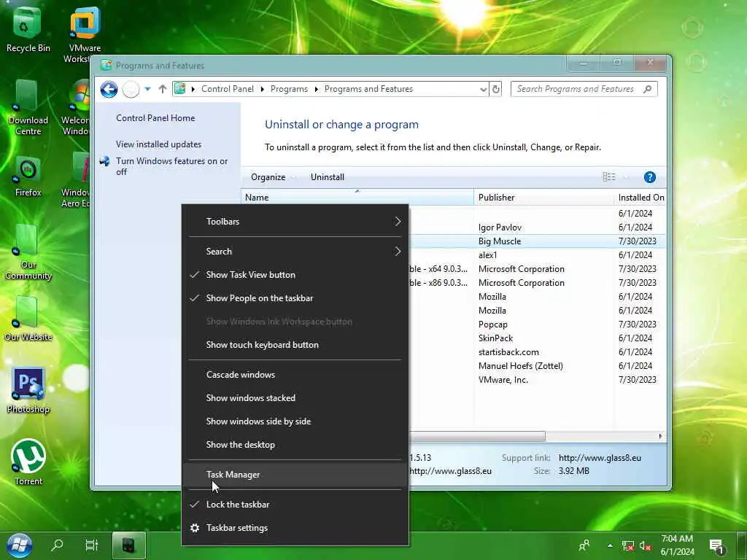Open address bar history dropdown
Image resolution: width=747 pixels, height=560 pixels.
coord(483,89)
